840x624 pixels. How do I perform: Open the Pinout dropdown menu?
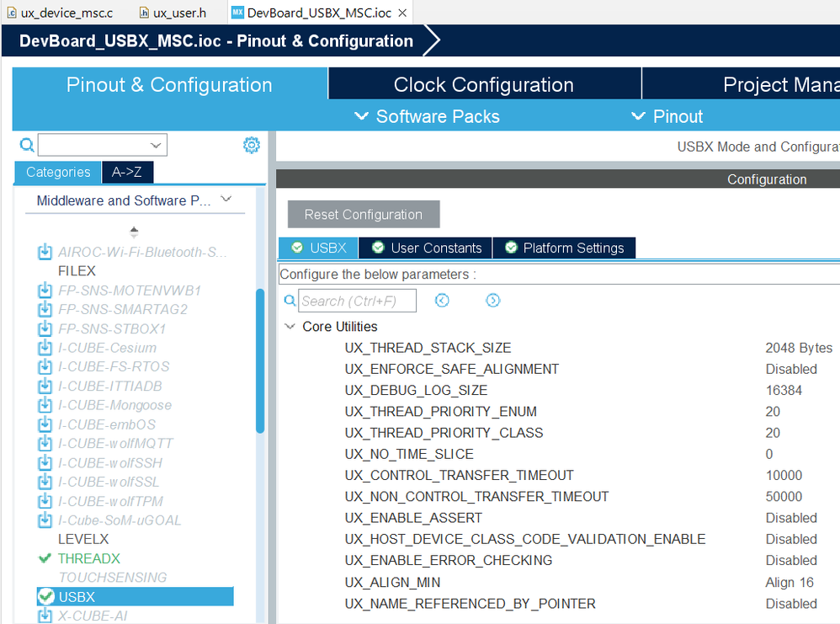click(x=667, y=116)
